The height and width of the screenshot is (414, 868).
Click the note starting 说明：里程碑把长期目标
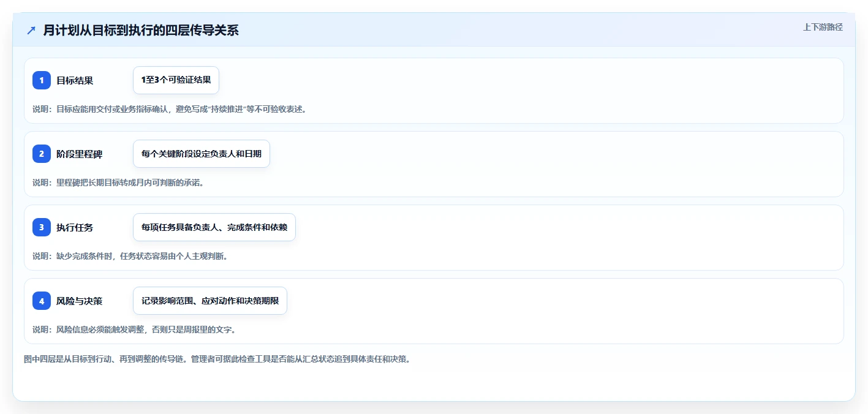click(118, 183)
